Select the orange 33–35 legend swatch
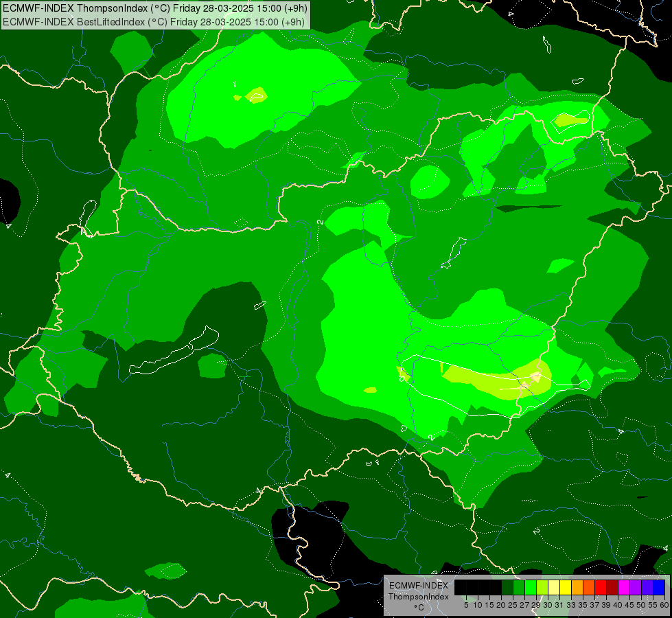This screenshot has width=672, height=618. click(x=577, y=587)
